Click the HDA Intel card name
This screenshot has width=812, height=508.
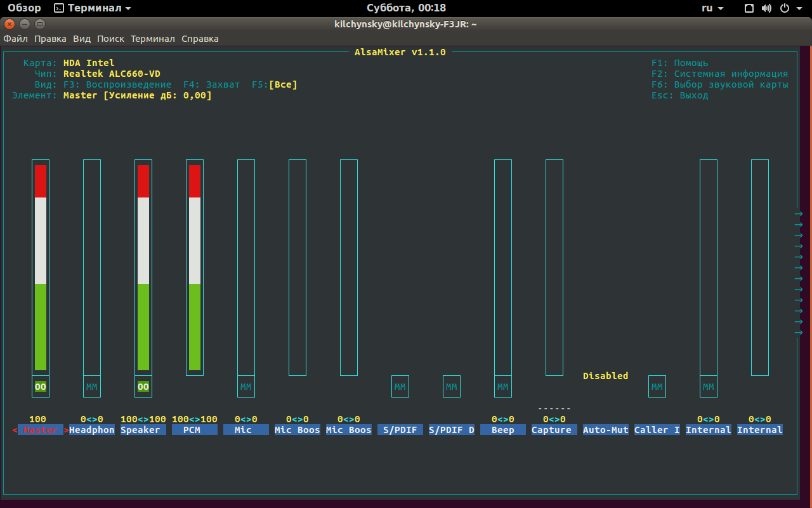coord(89,63)
